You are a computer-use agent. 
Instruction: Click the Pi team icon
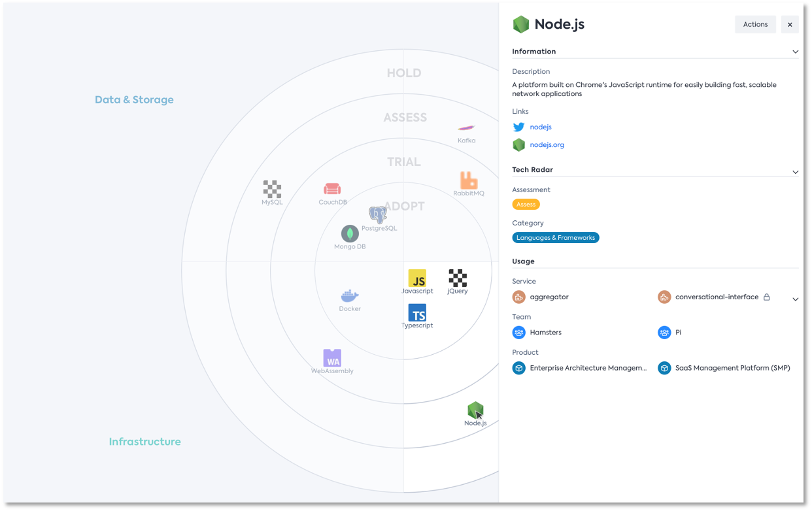[x=664, y=333]
